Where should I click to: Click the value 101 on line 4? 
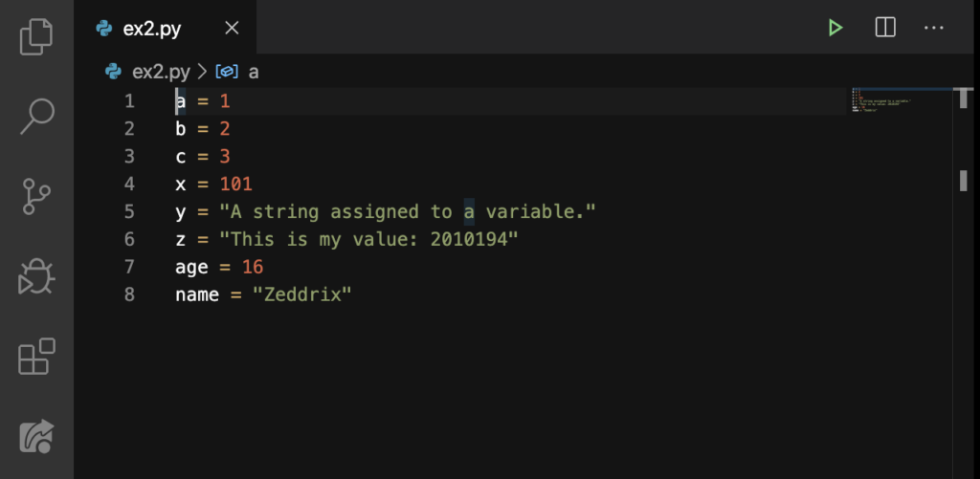pyautogui.click(x=236, y=185)
